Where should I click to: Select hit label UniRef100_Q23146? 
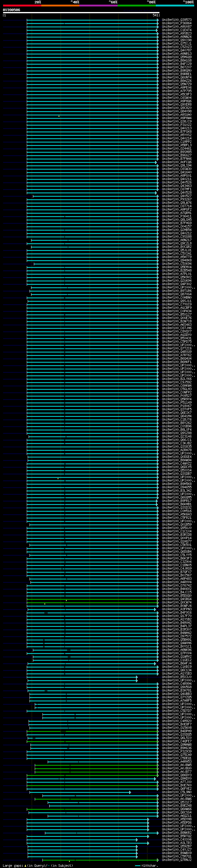(177, 436)
